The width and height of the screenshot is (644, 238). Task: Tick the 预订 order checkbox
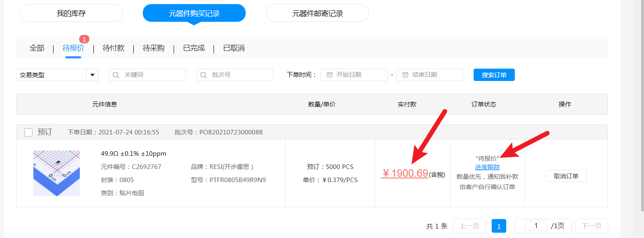tap(28, 132)
